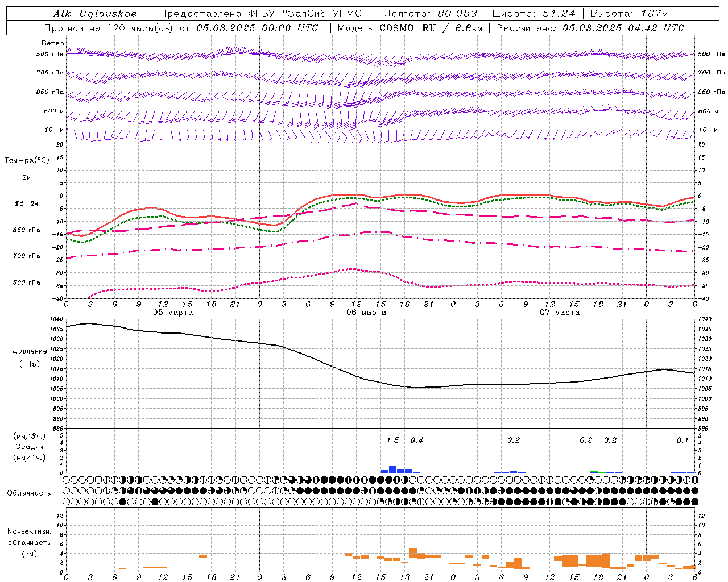Screen dimensions: 728x582
Task: Click the longitude value Долгота: 80.083
Action: click(431, 14)
